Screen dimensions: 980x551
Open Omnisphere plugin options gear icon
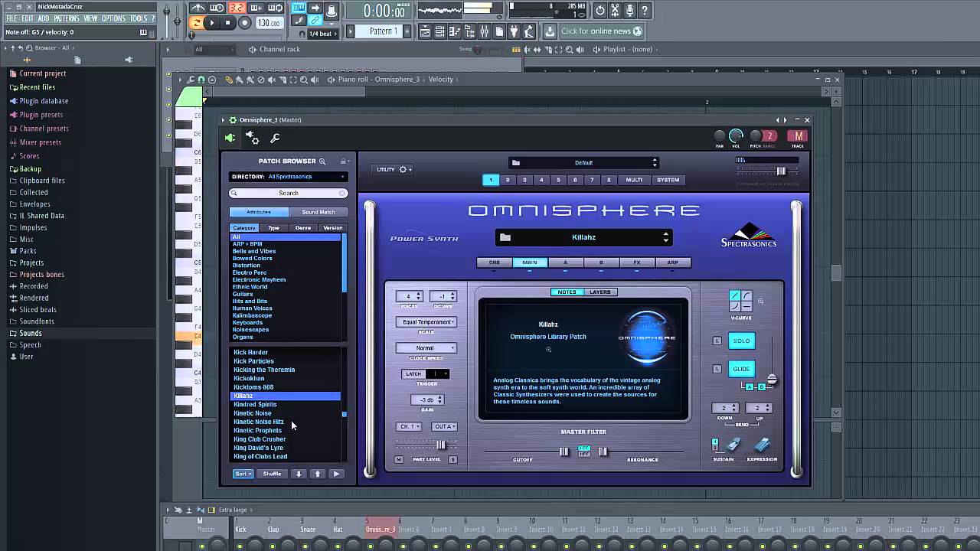pyautogui.click(x=252, y=138)
